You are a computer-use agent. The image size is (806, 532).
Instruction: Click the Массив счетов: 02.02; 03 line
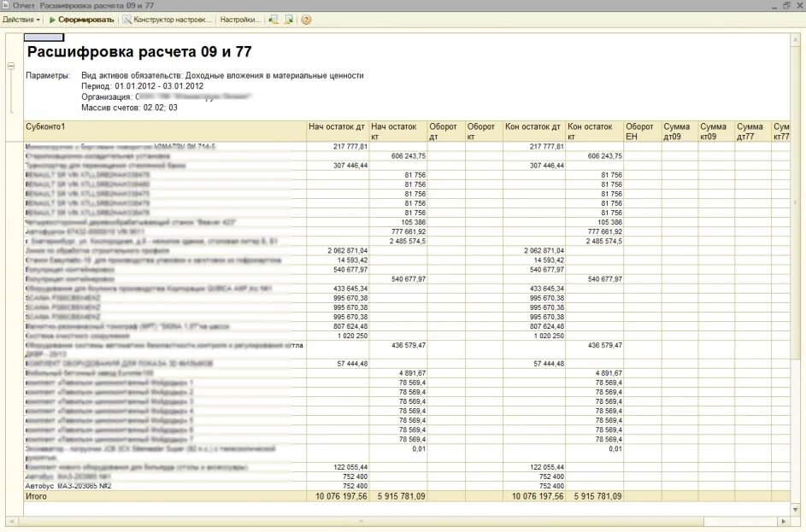point(130,108)
